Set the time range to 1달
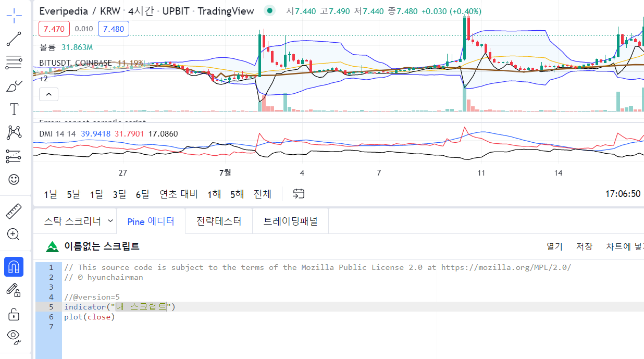Screen dimensions: 644x359 [96, 194]
